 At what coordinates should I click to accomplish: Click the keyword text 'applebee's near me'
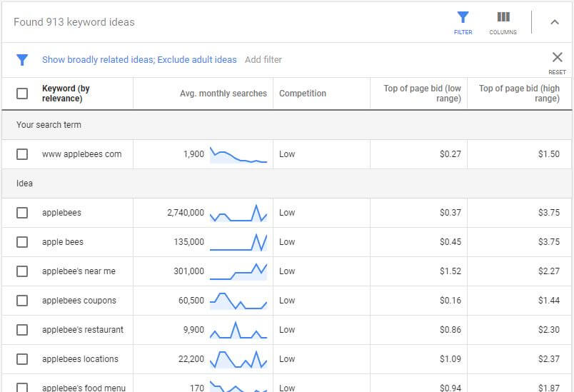click(x=79, y=271)
